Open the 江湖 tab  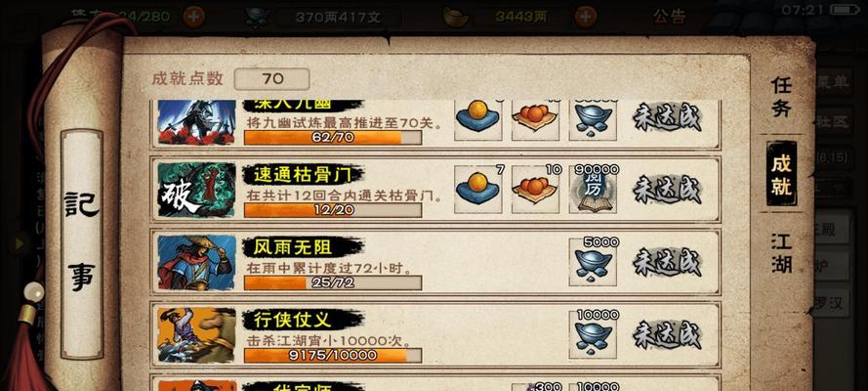point(782,252)
